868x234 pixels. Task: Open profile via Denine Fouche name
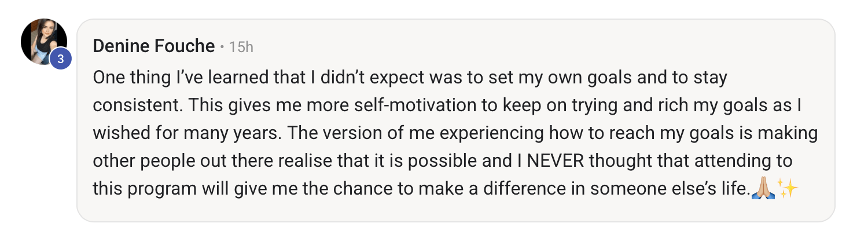[153, 46]
